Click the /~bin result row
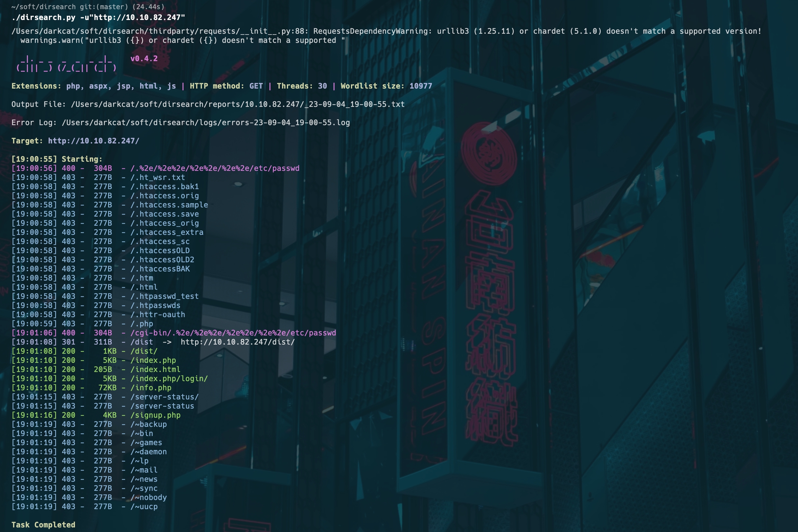 pos(82,434)
